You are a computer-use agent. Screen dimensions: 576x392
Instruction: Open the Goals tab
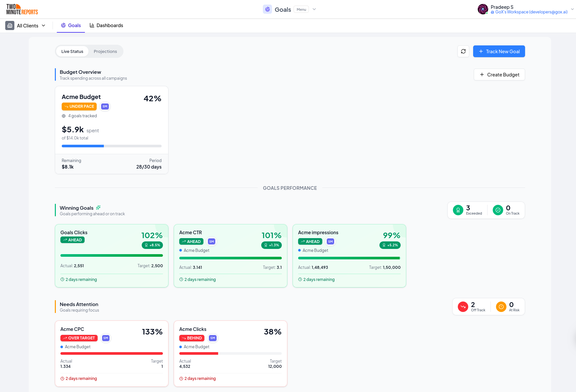click(x=71, y=25)
